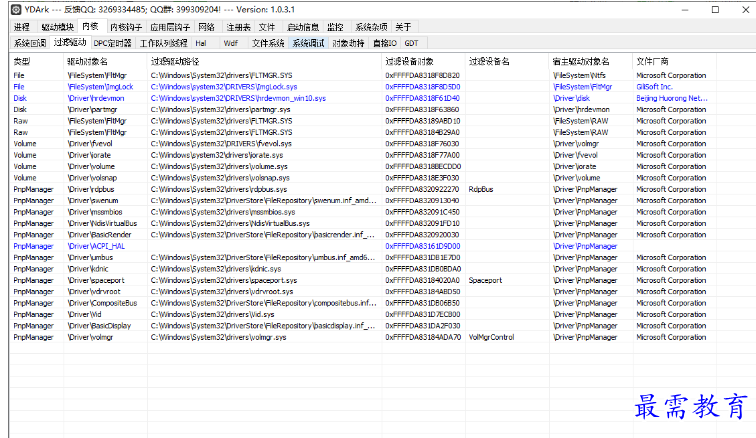Select the kdnic.sys path row
The width and height of the screenshot is (756, 438).
pyautogui.click(x=216, y=269)
